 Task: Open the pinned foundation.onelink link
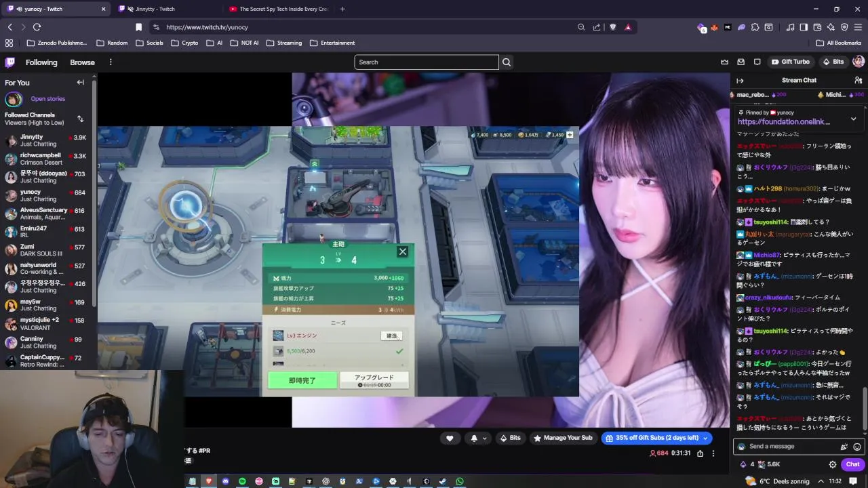coord(783,122)
